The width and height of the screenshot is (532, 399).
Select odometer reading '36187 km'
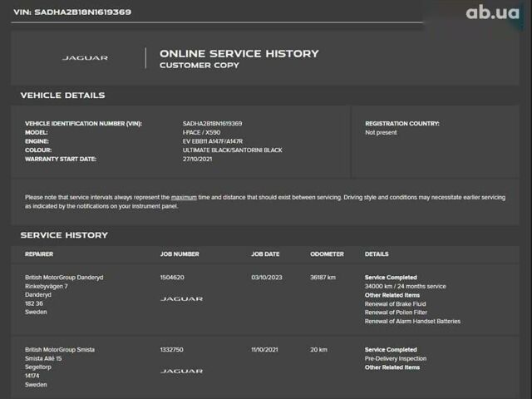(x=323, y=278)
